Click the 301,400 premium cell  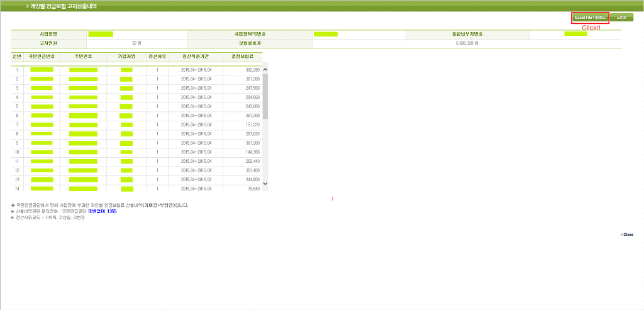[253, 170]
